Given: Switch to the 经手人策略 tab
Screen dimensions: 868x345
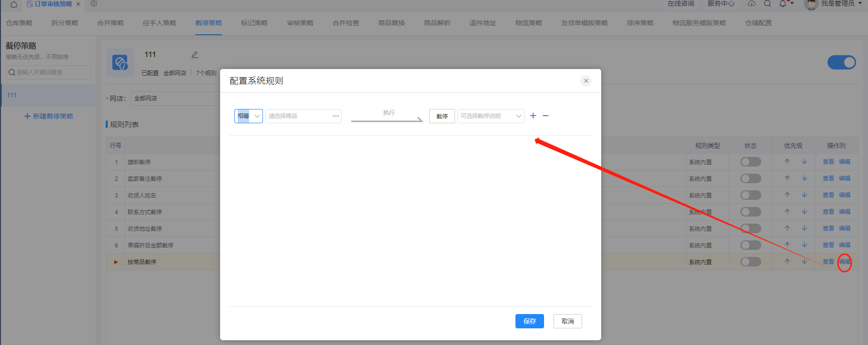Looking at the screenshot, I should tap(160, 23).
